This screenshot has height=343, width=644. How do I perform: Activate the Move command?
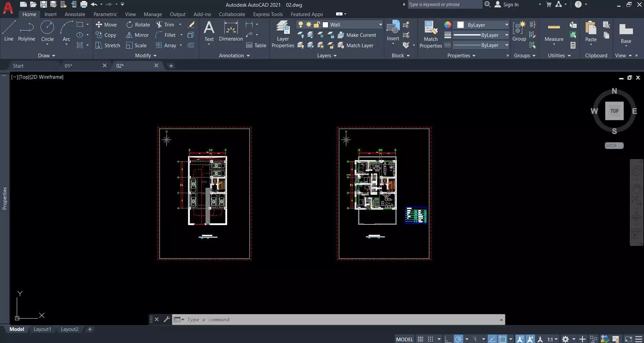coord(106,24)
